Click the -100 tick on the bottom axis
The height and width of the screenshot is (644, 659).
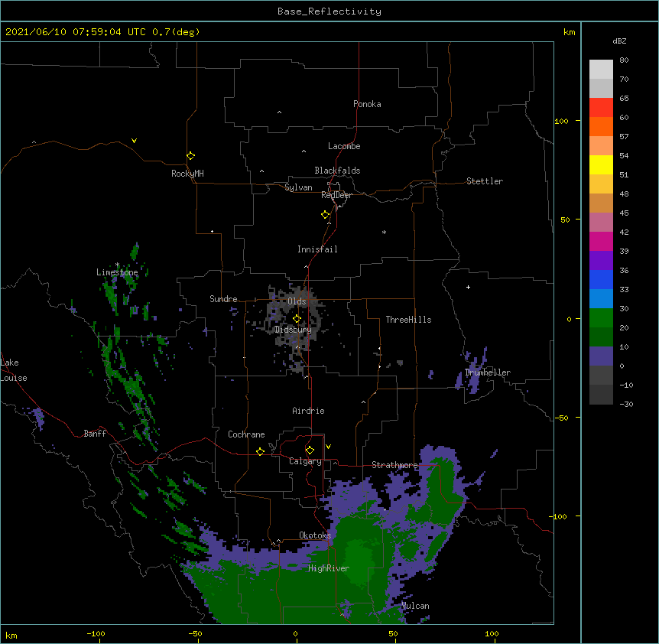click(x=96, y=633)
